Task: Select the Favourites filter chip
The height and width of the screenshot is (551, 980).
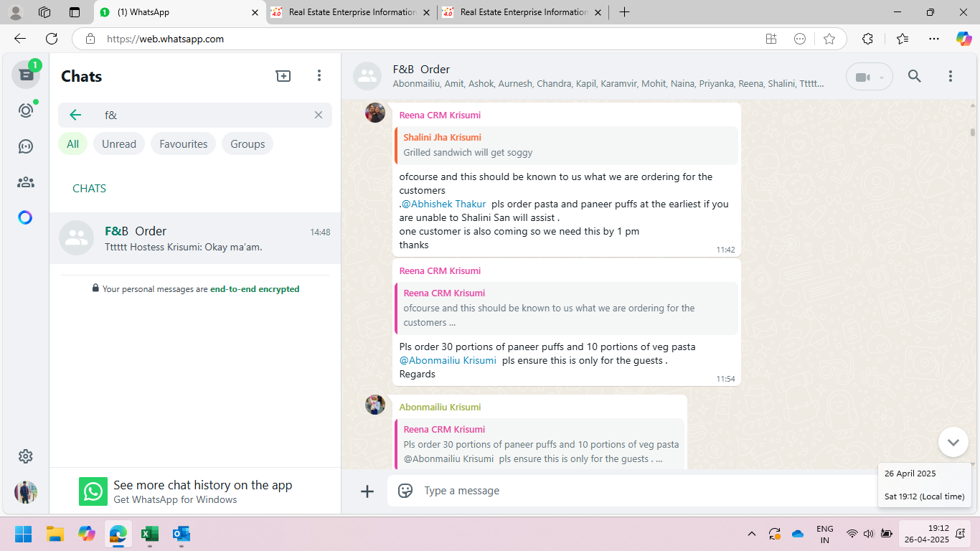Action: pos(183,144)
